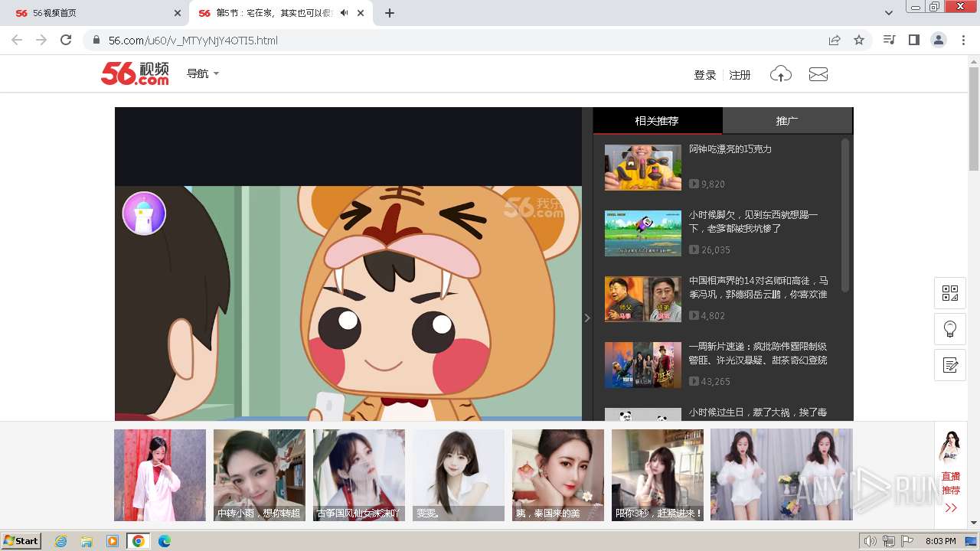
Task: Open thumbnail of 一周新片速递 video
Action: tap(642, 365)
